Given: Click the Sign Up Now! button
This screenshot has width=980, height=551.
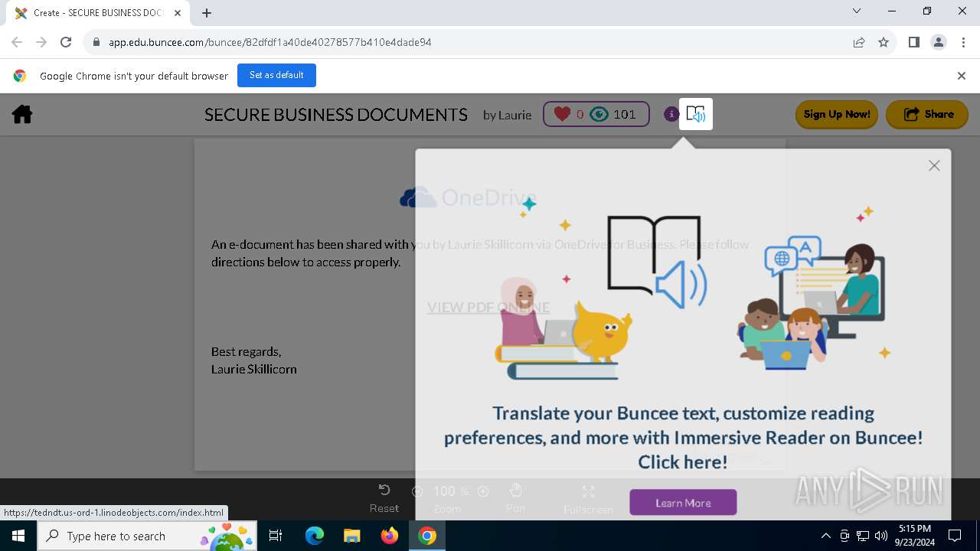Looking at the screenshot, I should pyautogui.click(x=836, y=114).
